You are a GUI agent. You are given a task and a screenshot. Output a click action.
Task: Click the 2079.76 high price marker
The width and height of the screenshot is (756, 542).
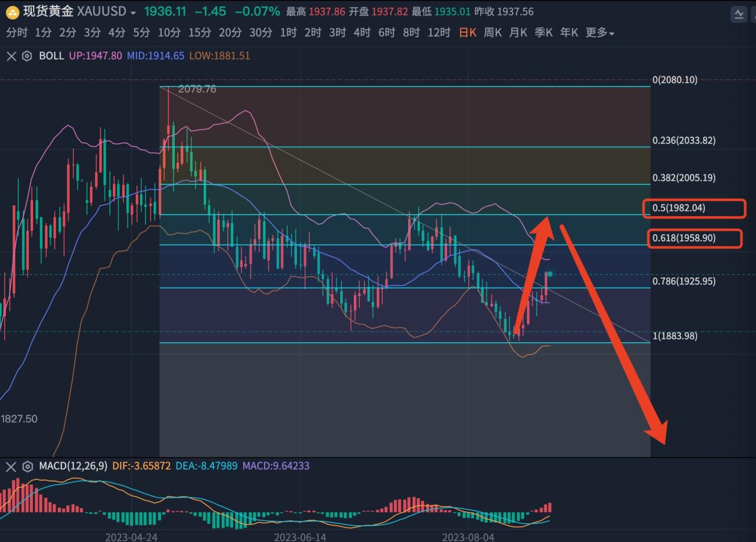point(197,89)
